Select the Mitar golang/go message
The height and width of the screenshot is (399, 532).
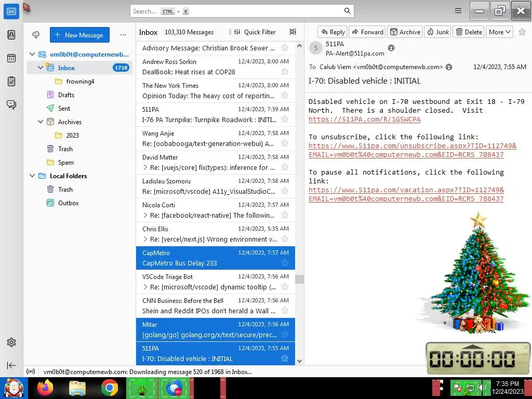tap(216, 329)
